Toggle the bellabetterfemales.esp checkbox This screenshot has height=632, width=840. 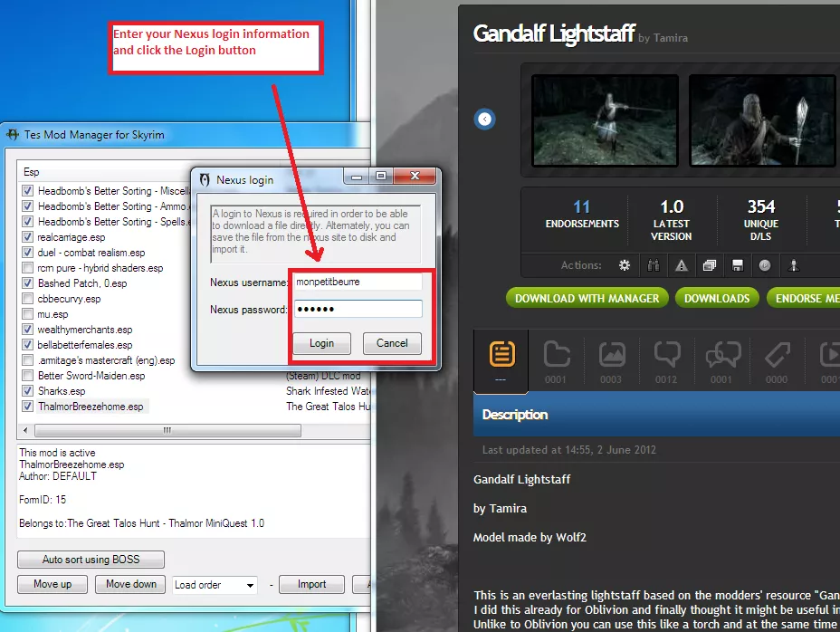pyautogui.click(x=27, y=345)
